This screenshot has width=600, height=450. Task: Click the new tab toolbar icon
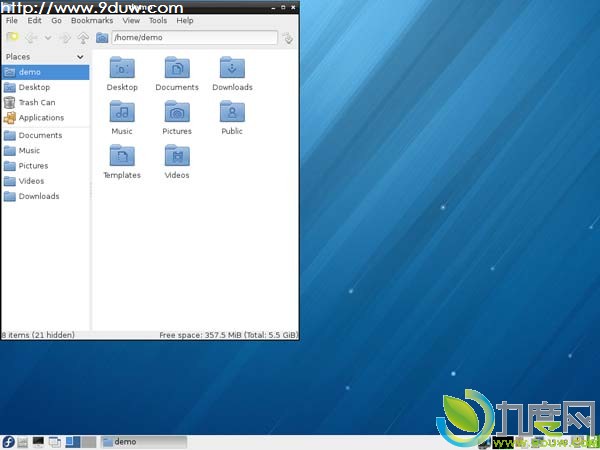(x=12, y=38)
